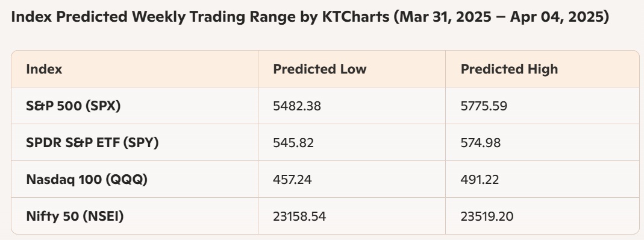
Task: Click the Index column header
Action: pyautogui.click(x=44, y=69)
